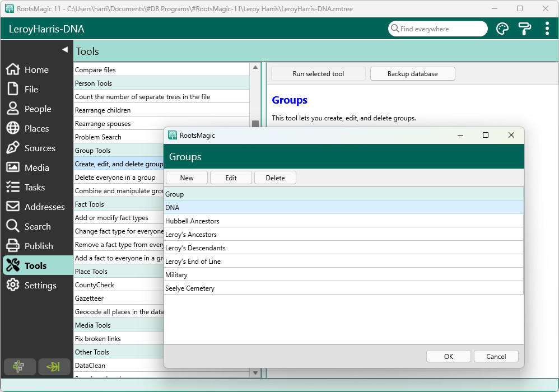Open the Media page in sidebar
Viewport: 559px width, 392px height.
click(x=37, y=167)
